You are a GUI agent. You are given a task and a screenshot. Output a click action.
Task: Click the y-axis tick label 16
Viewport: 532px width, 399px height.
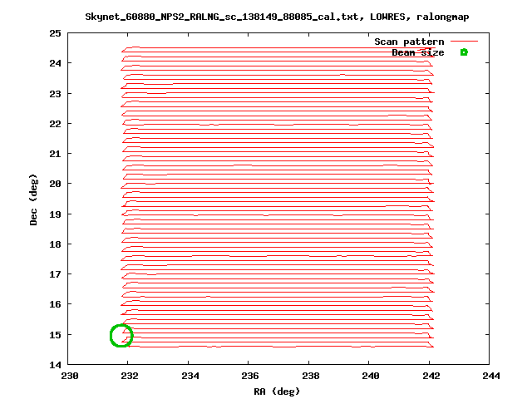click(56, 304)
